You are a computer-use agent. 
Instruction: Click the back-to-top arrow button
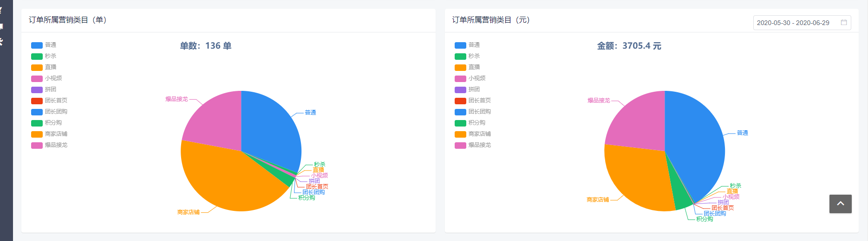pyautogui.click(x=840, y=204)
